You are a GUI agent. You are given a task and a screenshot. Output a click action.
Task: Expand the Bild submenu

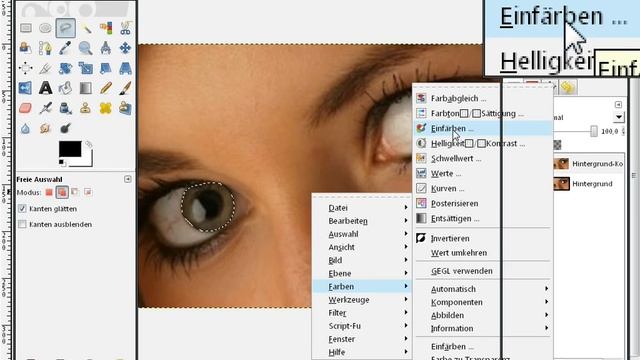(362, 260)
